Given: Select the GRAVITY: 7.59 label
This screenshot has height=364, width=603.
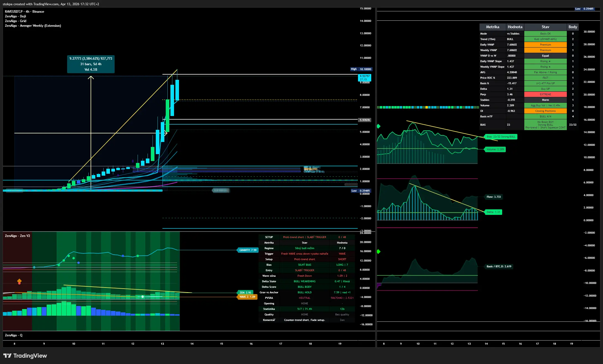Looking at the screenshot, I should coord(247,250).
